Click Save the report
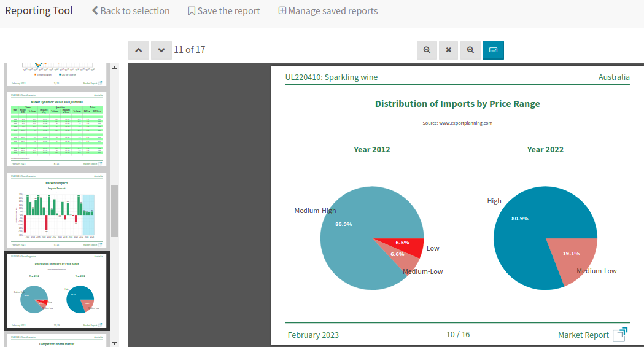The width and height of the screenshot is (644, 347). pos(224,11)
